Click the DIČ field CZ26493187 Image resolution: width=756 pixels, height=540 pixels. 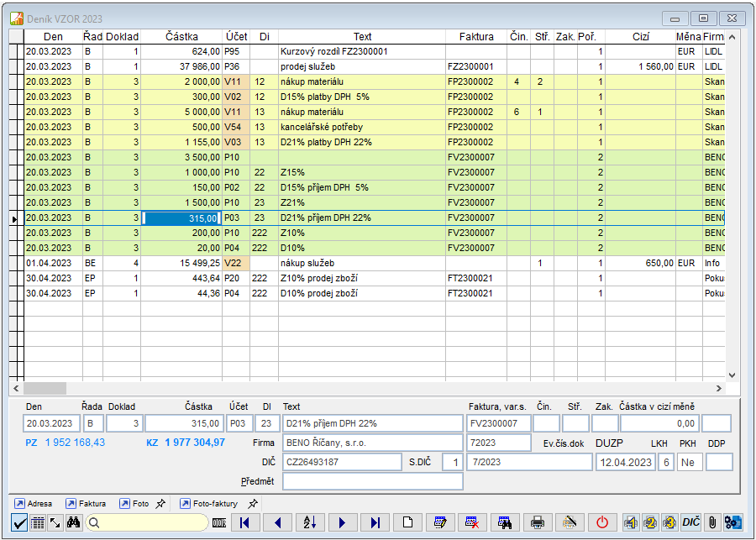pyautogui.click(x=342, y=462)
